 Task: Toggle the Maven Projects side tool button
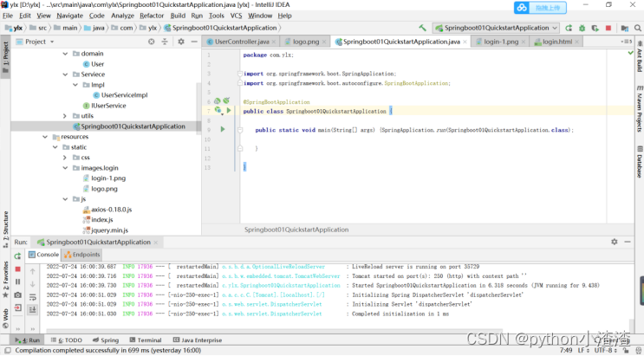click(640, 109)
